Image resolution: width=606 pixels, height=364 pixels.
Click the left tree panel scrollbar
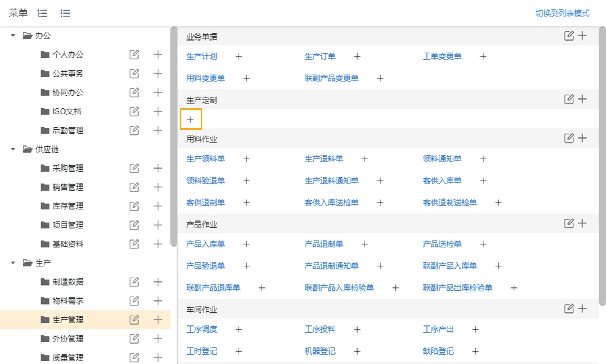coord(173,136)
